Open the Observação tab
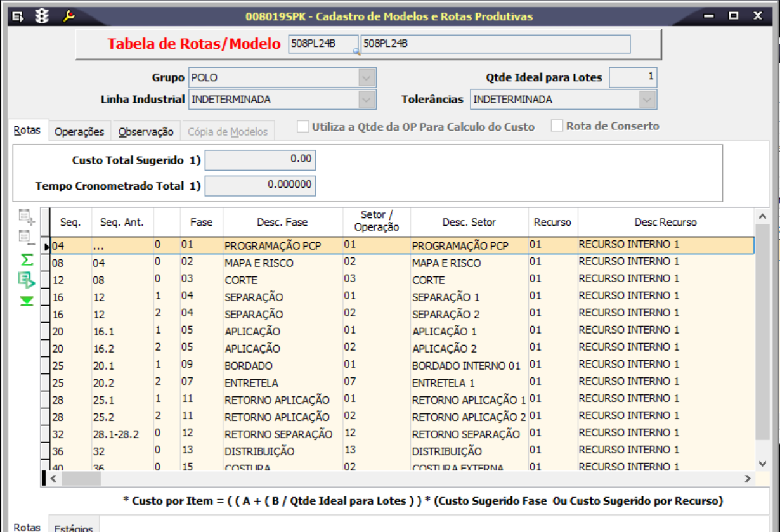 pos(146,131)
